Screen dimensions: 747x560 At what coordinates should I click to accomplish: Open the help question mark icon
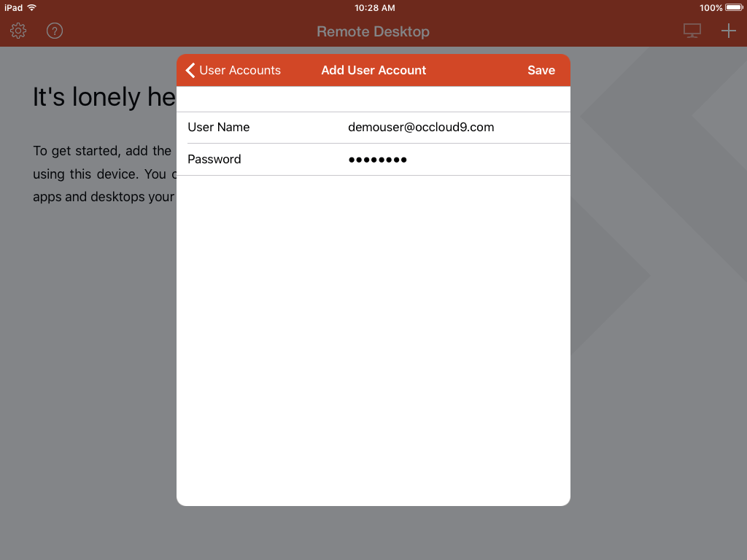[x=55, y=31]
